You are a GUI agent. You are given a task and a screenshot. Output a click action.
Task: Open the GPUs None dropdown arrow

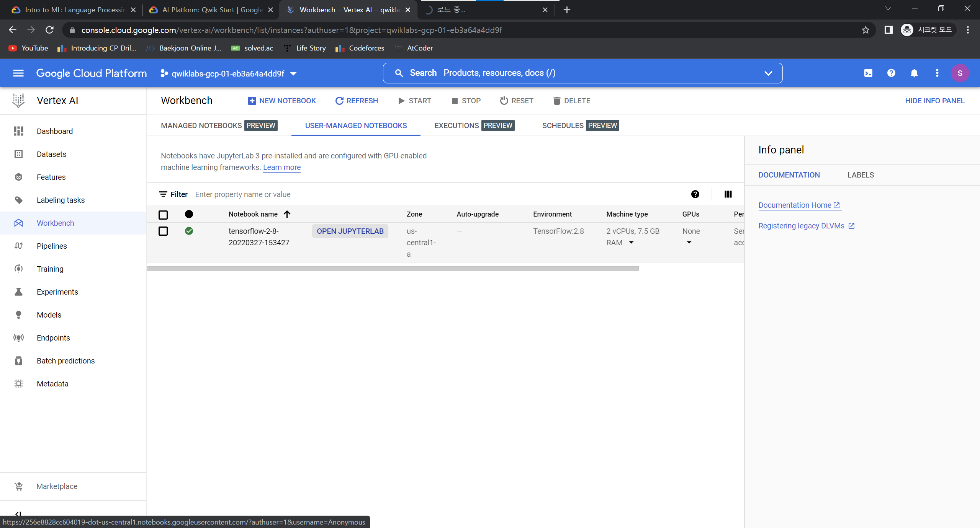coord(689,243)
